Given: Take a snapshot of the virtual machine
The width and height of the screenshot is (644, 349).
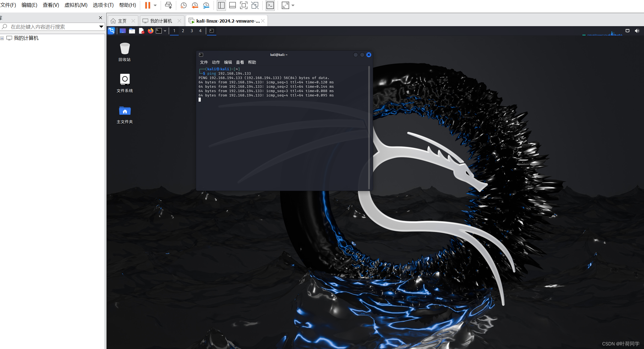Looking at the screenshot, I should (x=183, y=5).
